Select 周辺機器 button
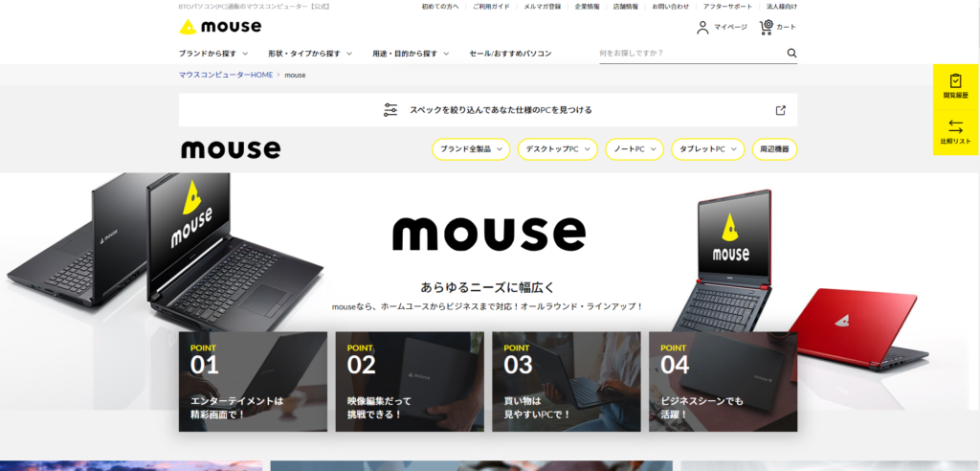This screenshot has height=471, width=980. [x=774, y=149]
